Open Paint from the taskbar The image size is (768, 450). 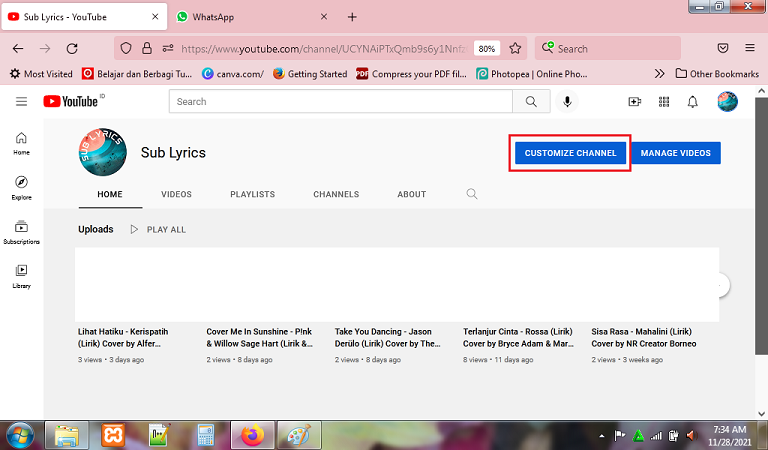point(299,435)
